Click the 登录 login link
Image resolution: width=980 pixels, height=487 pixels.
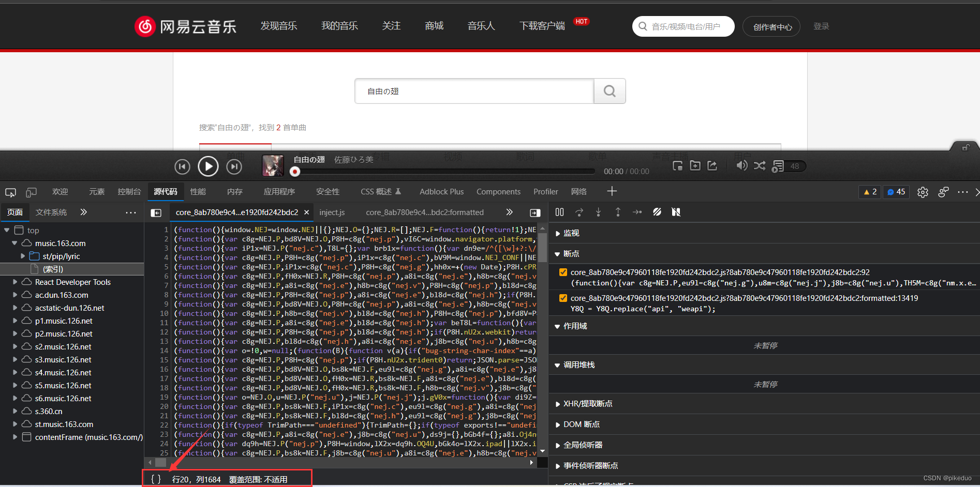(821, 26)
